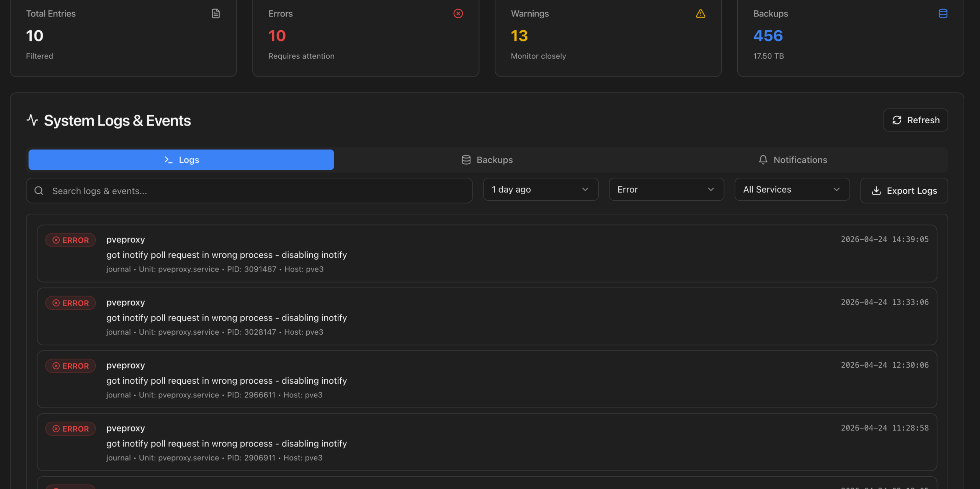Click the circular refresh icon in Refresh button
The image size is (980, 489).
tap(896, 120)
